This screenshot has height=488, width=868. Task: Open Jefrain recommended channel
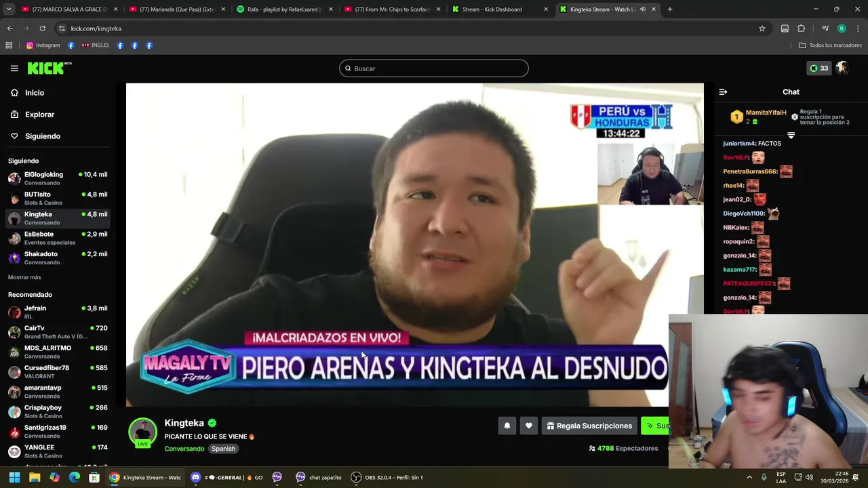pyautogui.click(x=58, y=312)
